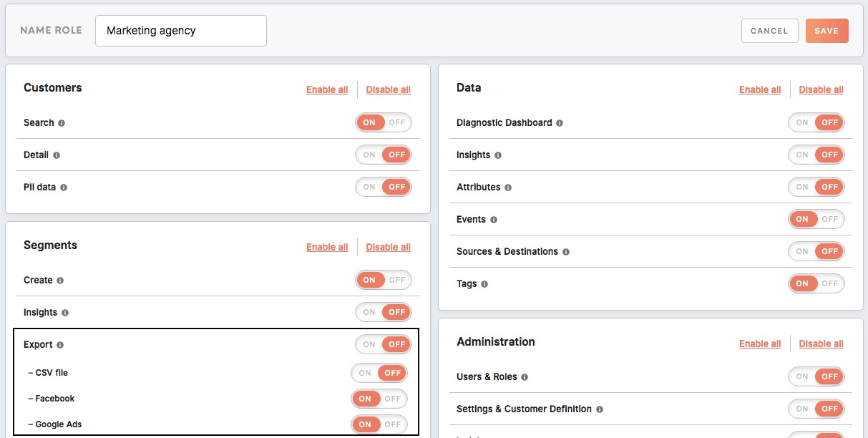Screen dimensions: 868x438
Task: Click info icon next to Customers Search
Action: point(62,123)
